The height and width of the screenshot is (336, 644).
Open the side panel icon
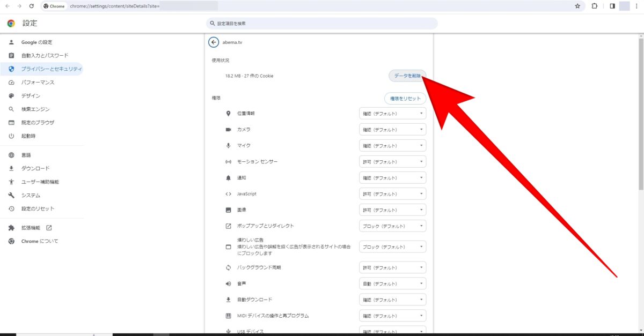(x=612, y=6)
